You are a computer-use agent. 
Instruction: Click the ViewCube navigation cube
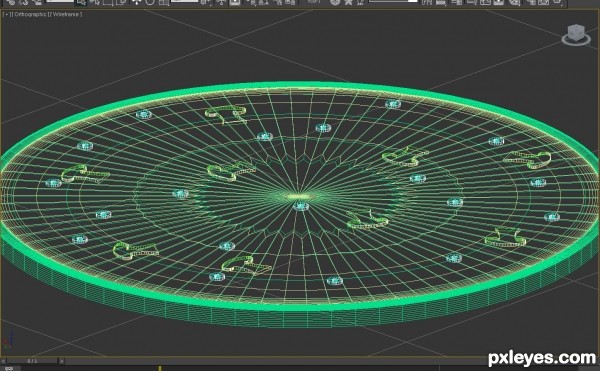pos(576,34)
